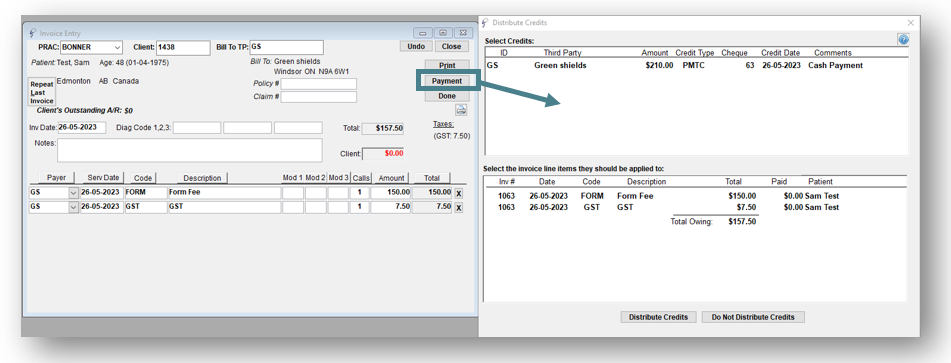The image size is (951, 363).
Task: Click the 7.50 amount field in GST row
Action: click(x=391, y=207)
